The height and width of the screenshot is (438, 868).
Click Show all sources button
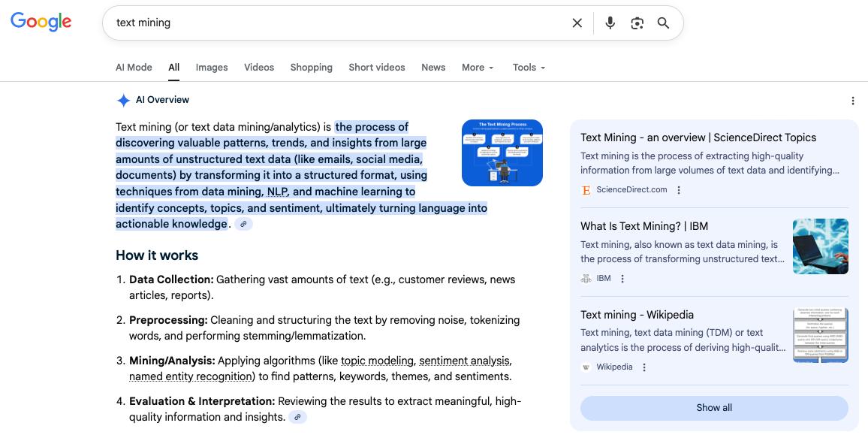coord(714,408)
